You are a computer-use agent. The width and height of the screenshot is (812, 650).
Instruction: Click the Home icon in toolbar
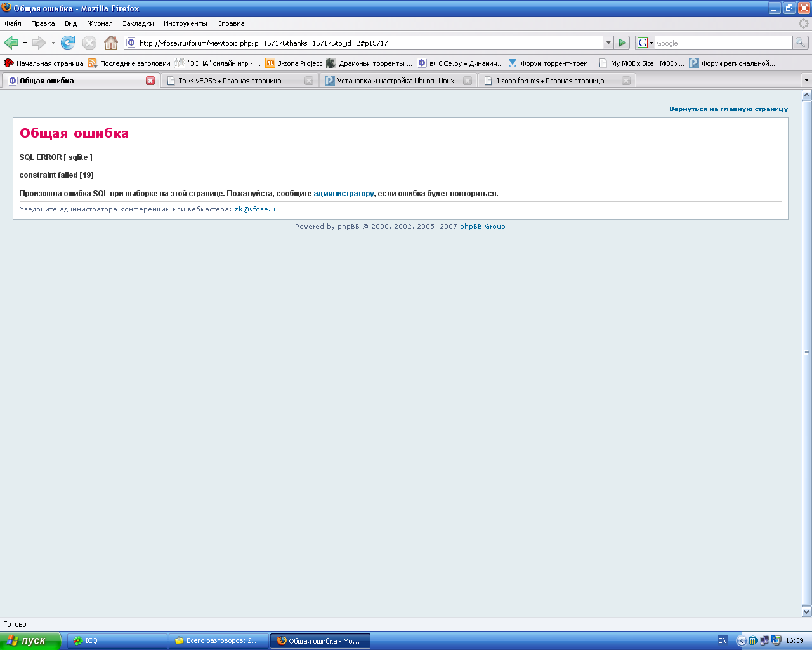(x=111, y=43)
